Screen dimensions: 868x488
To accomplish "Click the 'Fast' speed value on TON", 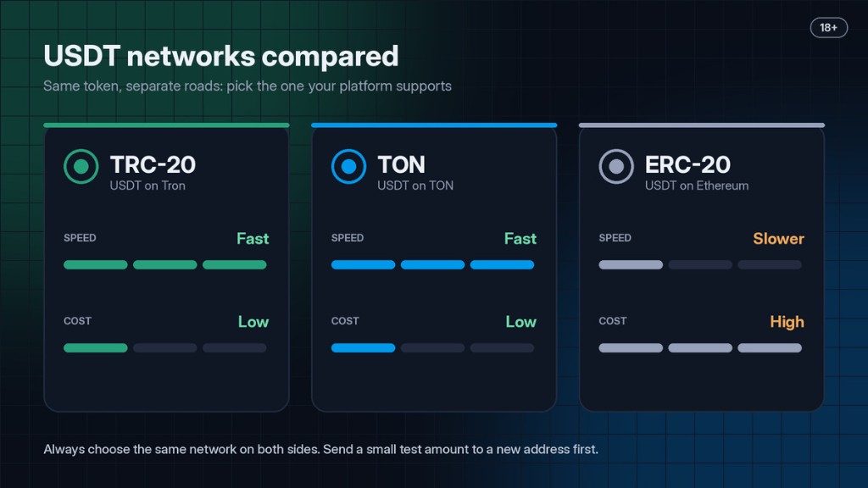I will pos(520,238).
